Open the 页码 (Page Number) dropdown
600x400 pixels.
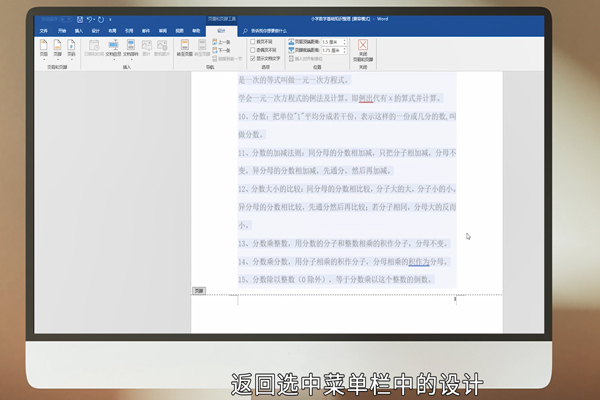coord(71,49)
